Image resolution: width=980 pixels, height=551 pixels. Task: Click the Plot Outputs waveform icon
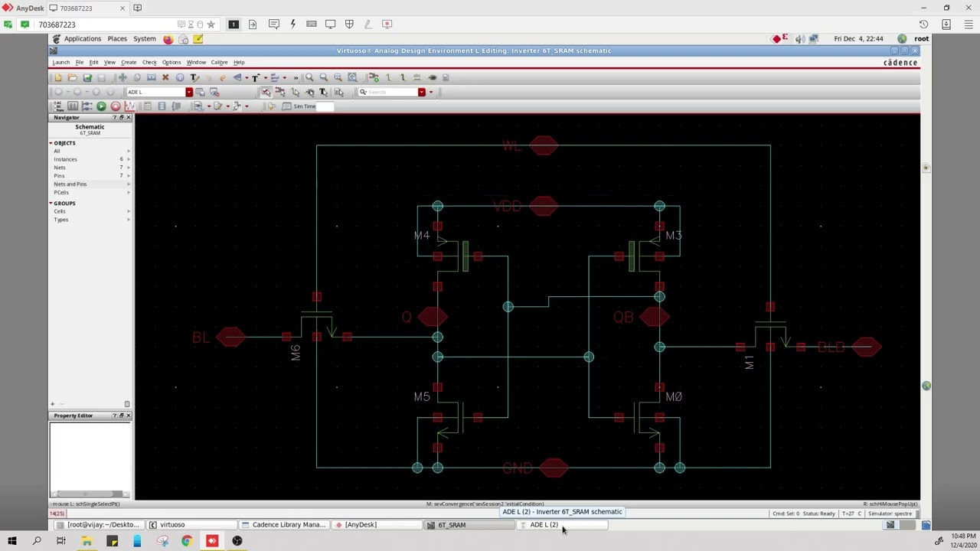point(129,106)
